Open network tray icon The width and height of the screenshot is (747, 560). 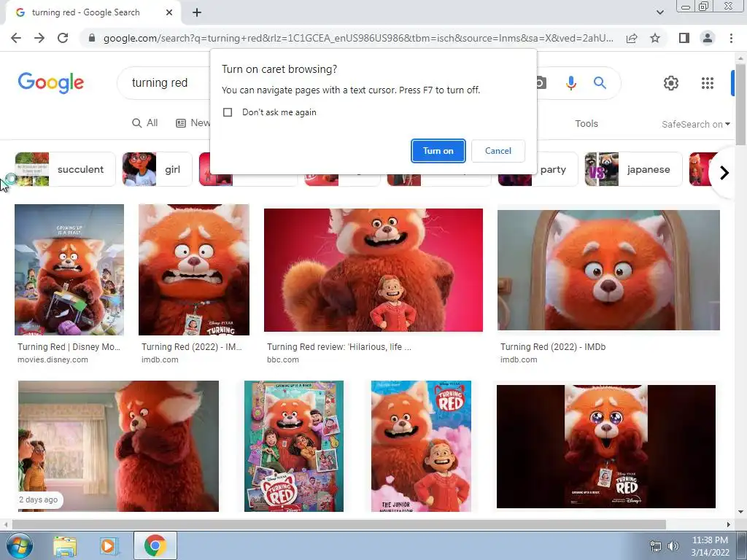pos(656,547)
